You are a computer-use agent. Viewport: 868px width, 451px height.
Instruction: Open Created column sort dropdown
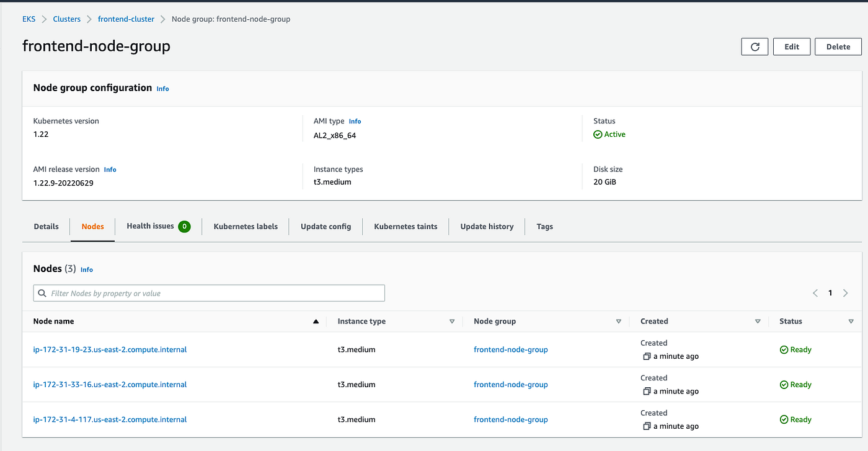758,322
